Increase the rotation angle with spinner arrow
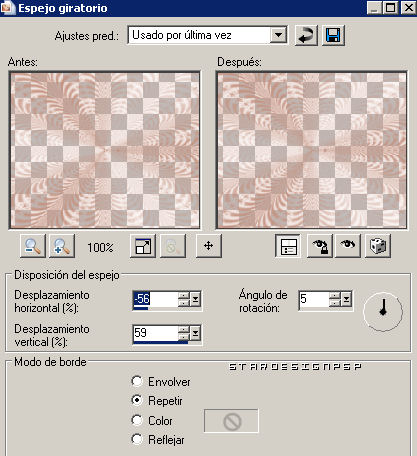417x456 pixels. (335, 295)
